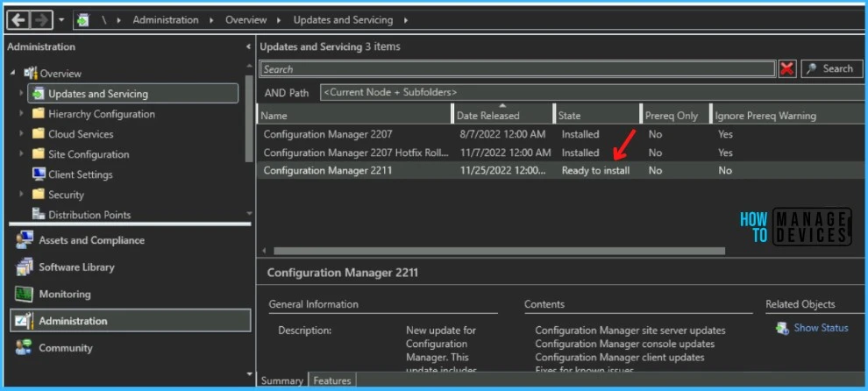Click the Cloud Services folder icon
This screenshot has height=391, width=868.
39,134
